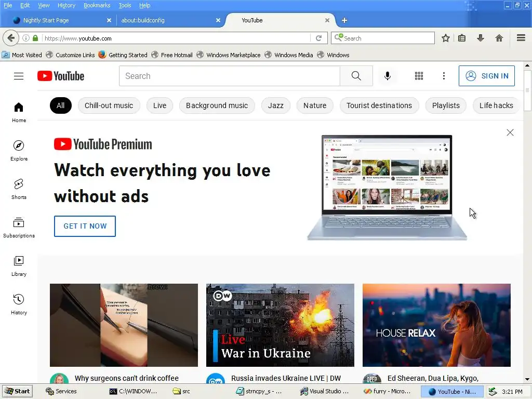Viewport: 532px width, 399px height.
Task: Open a new tab with plus button
Action: 344,20
